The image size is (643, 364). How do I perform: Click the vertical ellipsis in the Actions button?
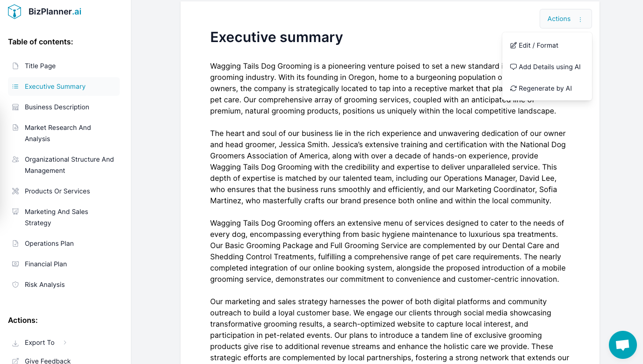click(580, 19)
